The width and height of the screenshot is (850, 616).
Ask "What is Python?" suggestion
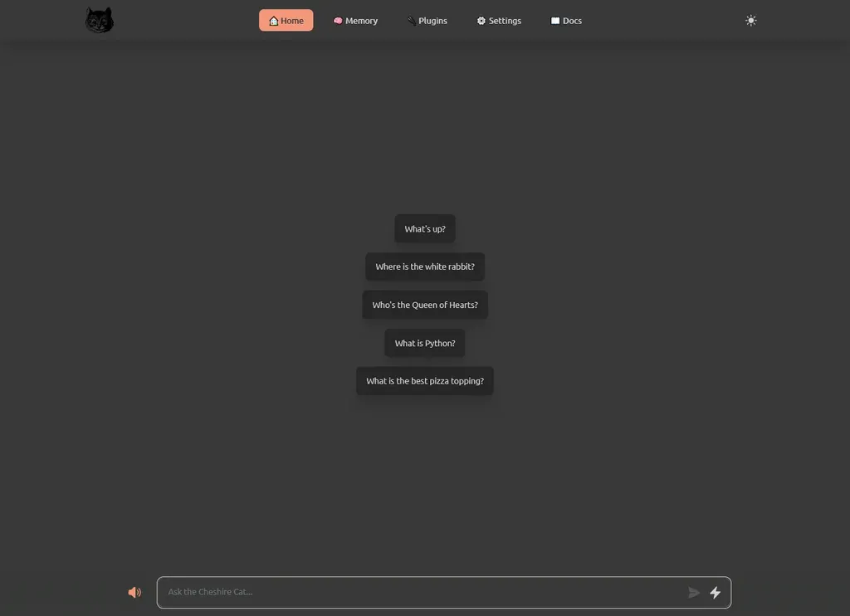[x=425, y=343]
